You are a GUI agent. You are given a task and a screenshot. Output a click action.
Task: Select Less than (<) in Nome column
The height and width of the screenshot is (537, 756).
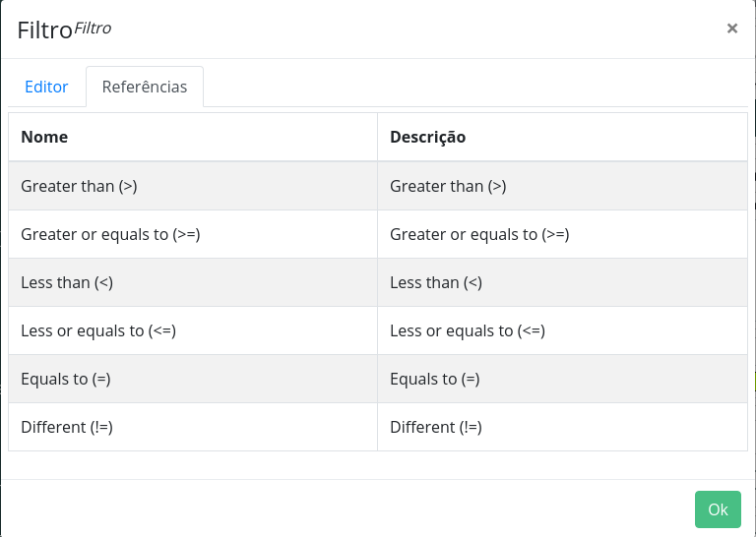(x=193, y=282)
